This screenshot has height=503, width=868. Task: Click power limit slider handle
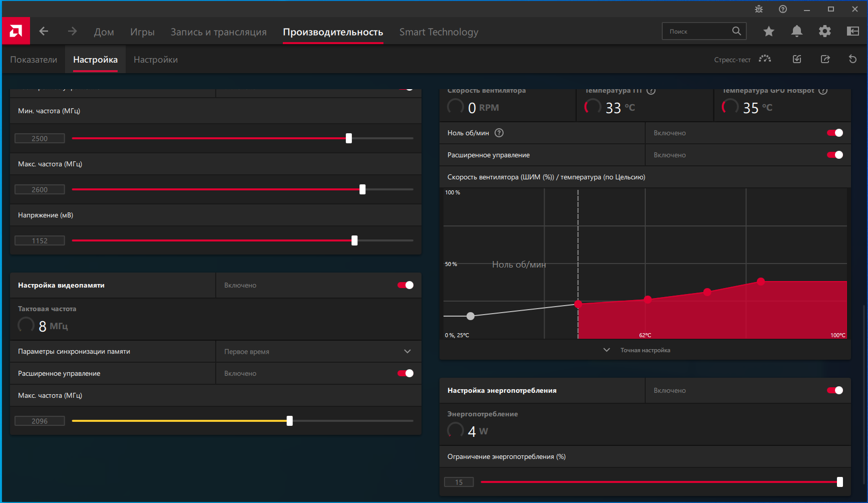840,482
